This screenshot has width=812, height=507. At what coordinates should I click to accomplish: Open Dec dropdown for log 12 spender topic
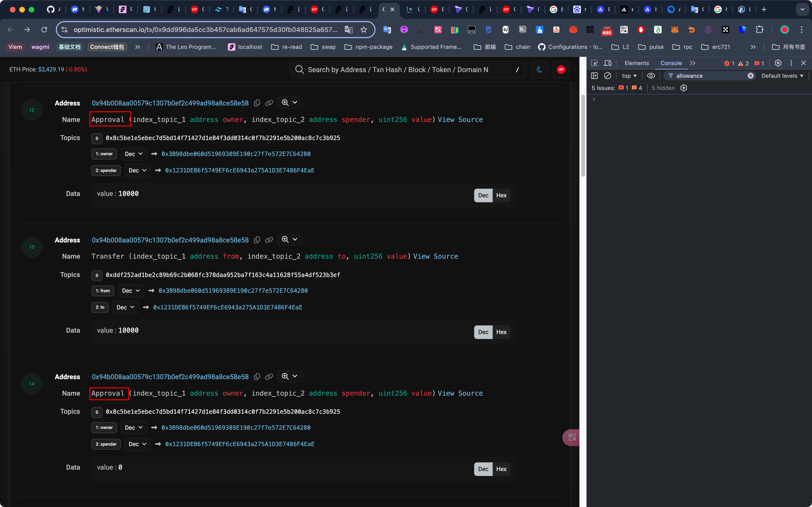(x=137, y=170)
